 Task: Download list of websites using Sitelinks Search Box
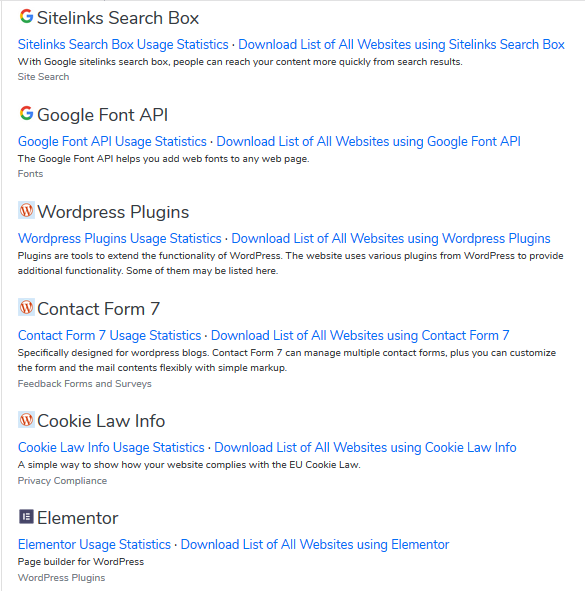(401, 44)
